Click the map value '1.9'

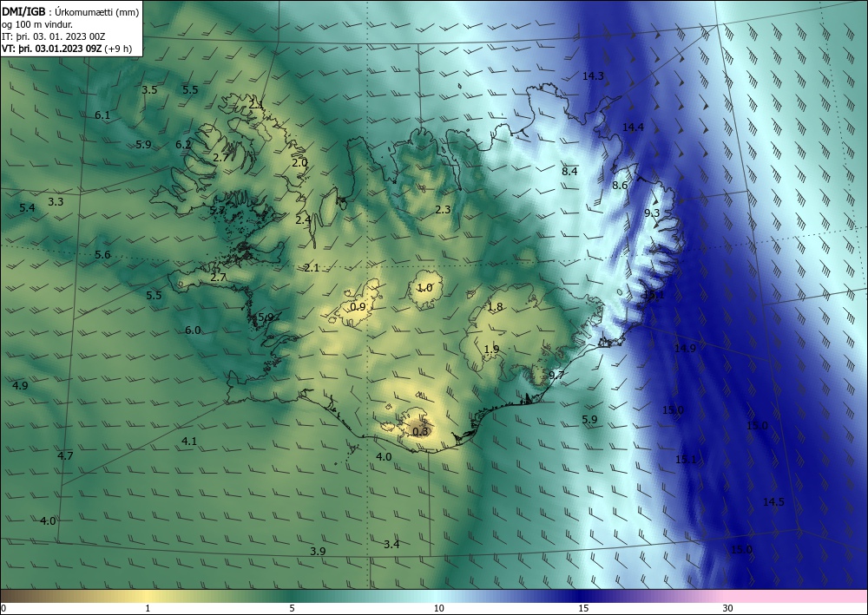[491, 349]
